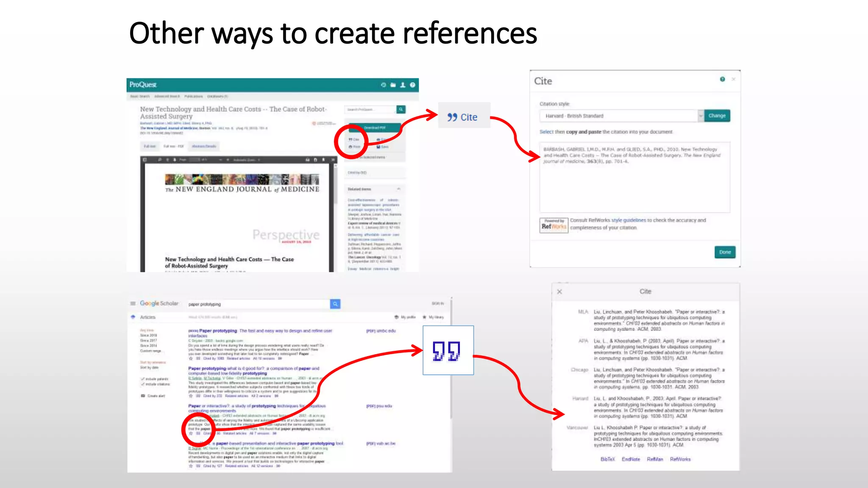
Task: Open Basic Search in ProQuest navigation
Action: [x=139, y=96]
